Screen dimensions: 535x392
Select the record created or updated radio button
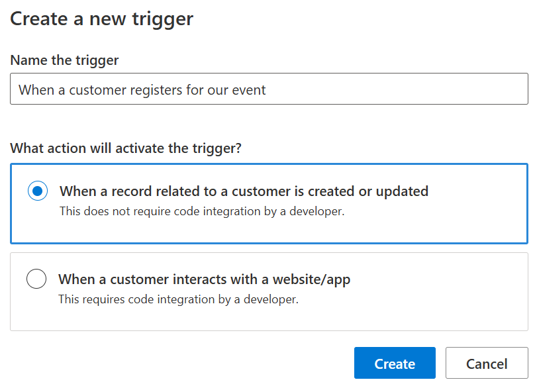[x=38, y=191]
